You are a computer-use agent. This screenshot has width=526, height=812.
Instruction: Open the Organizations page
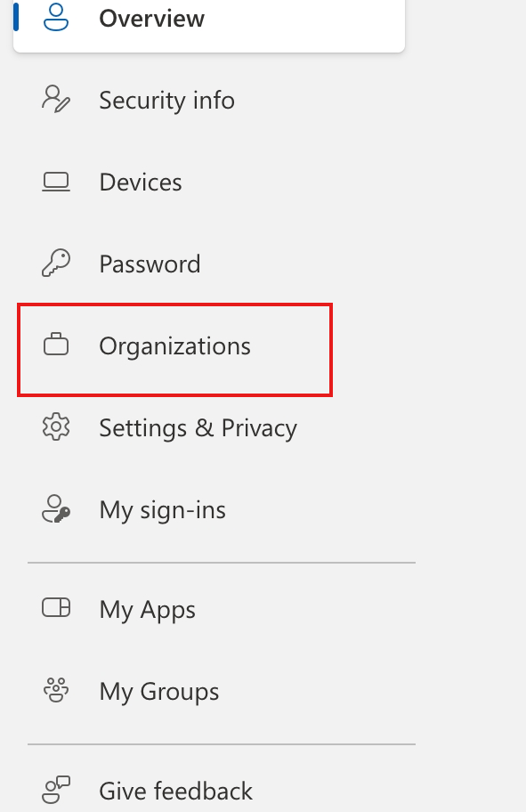click(174, 347)
